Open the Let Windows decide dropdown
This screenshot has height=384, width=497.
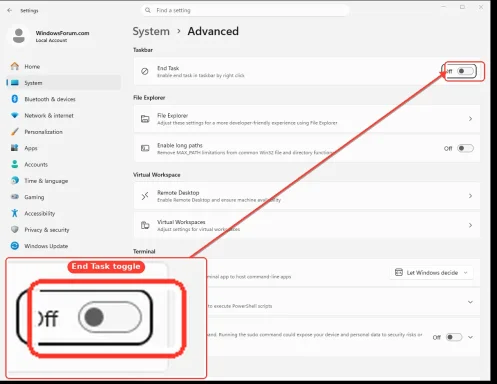pos(431,273)
